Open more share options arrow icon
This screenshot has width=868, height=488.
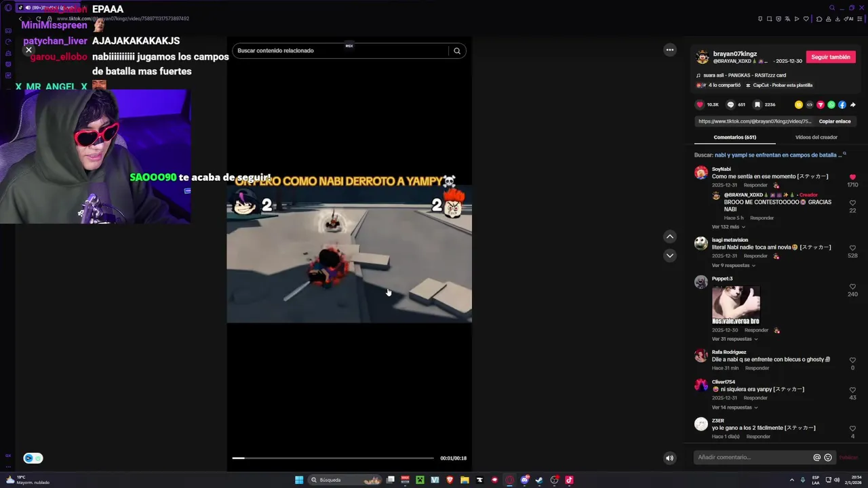pyautogui.click(x=853, y=104)
